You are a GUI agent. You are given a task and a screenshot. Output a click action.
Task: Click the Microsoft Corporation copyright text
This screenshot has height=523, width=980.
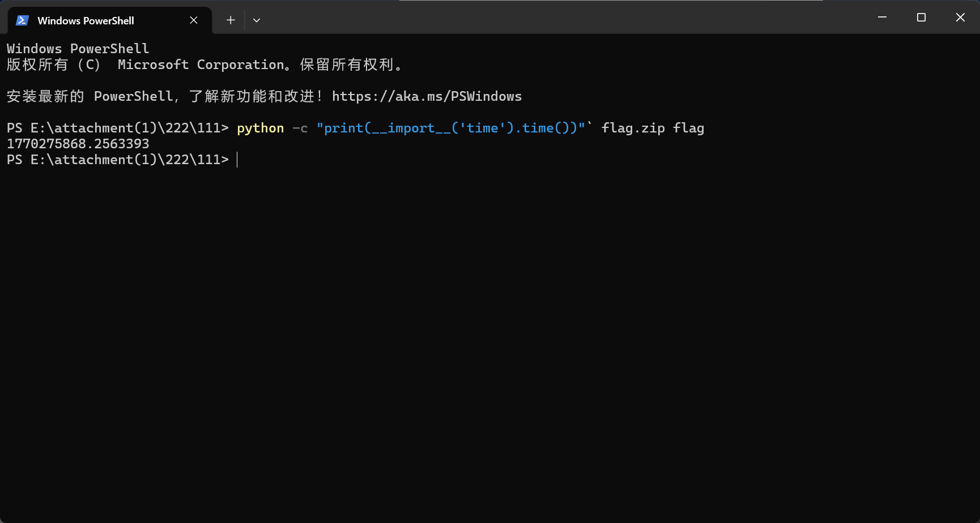tap(201, 65)
